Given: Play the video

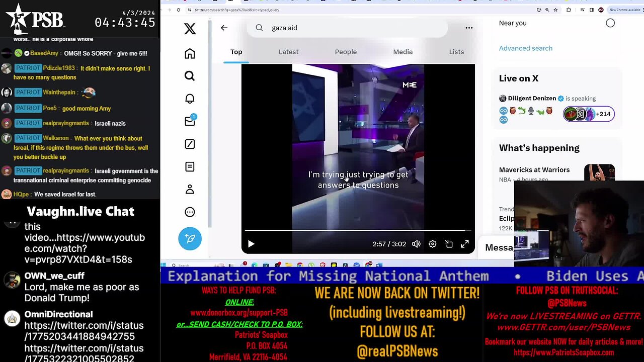Looking at the screenshot, I should coord(251,244).
